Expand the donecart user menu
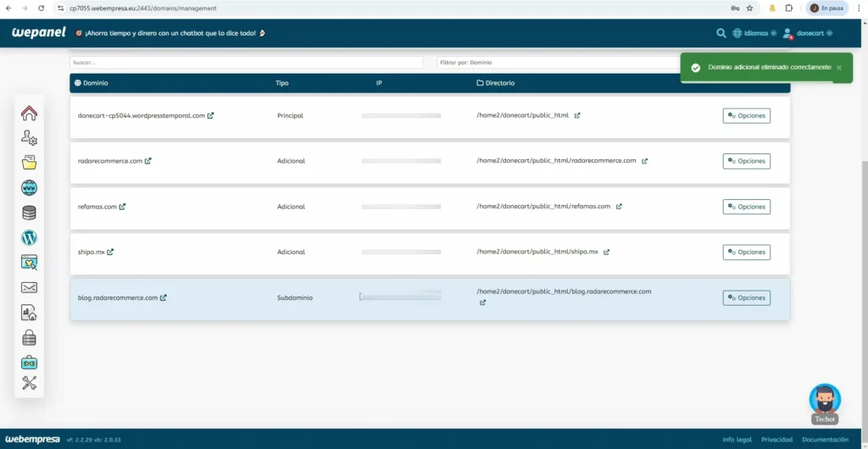This screenshot has height=449, width=868. click(x=808, y=33)
